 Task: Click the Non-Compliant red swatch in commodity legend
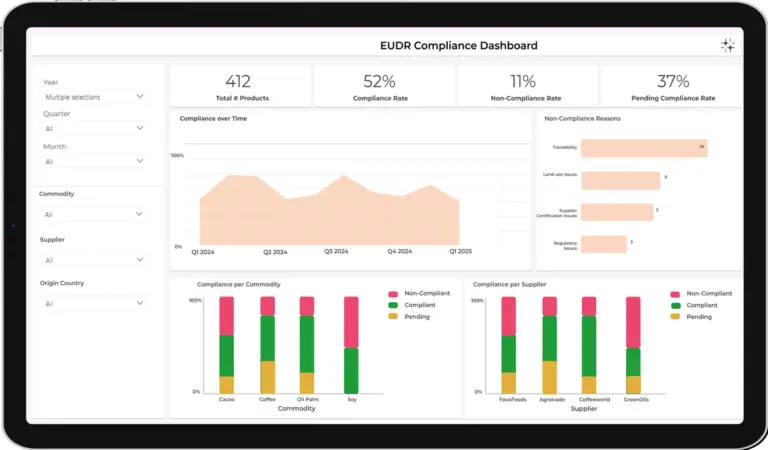[x=395, y=294]
